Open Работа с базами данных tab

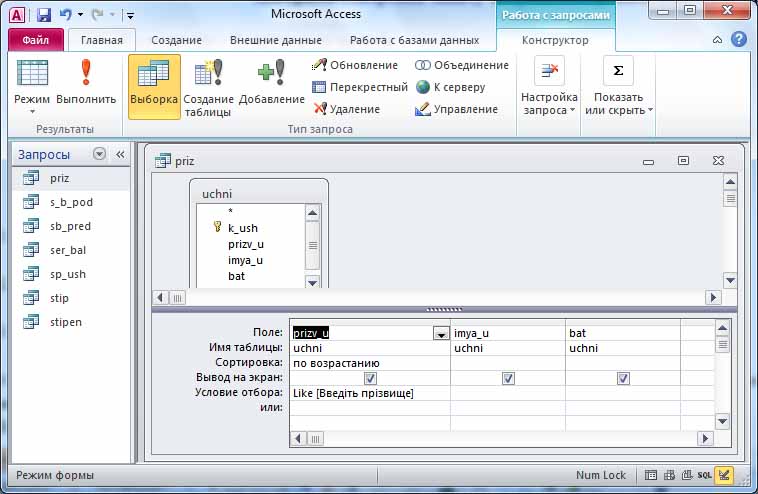414,40
